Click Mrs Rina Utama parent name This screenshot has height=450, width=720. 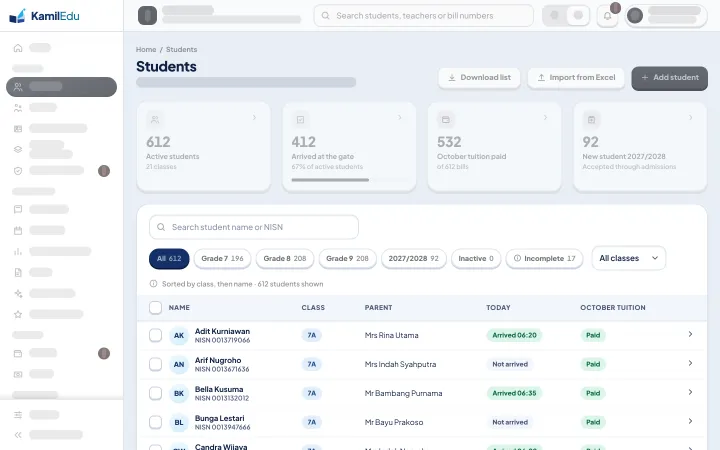(x=392, y=335)
